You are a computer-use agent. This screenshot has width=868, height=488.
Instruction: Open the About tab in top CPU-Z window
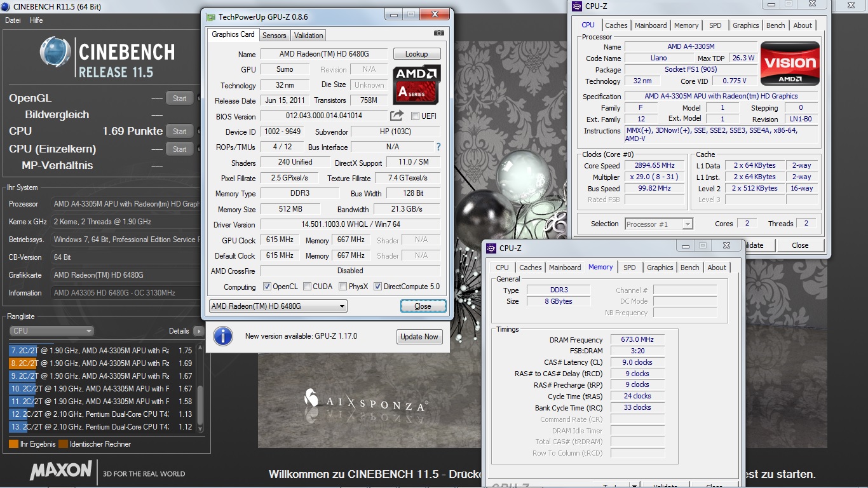tap(803, 25)
